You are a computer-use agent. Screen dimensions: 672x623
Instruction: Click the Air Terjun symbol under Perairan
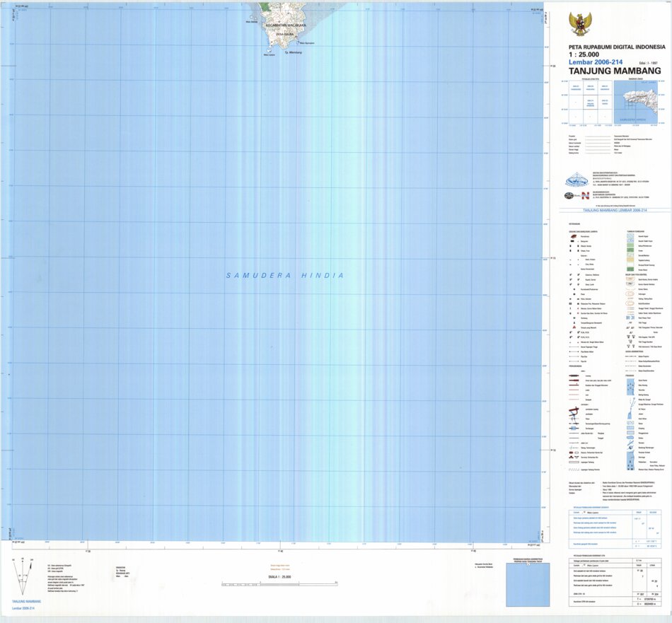pyautogui.click(x=630, y=409)
